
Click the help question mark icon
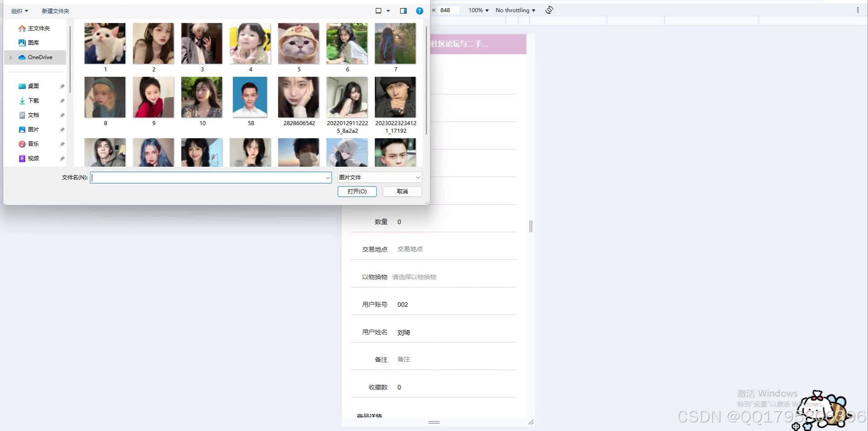[x=419, y=10]
